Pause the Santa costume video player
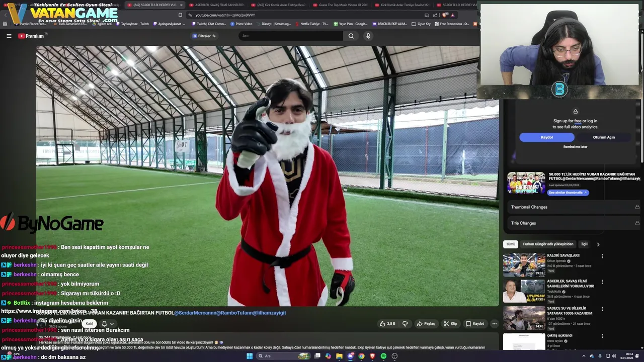644x362 pixels. [x=268, y=176]
